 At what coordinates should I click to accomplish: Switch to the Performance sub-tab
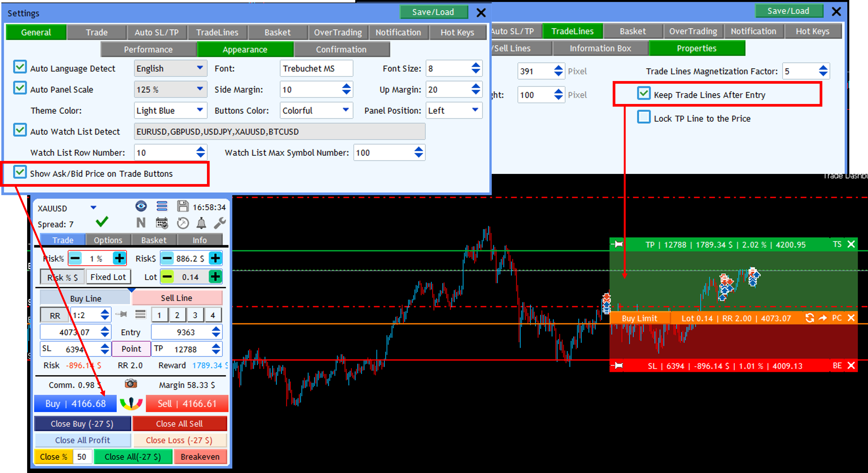pyautogui.click(x=148, y=49)
